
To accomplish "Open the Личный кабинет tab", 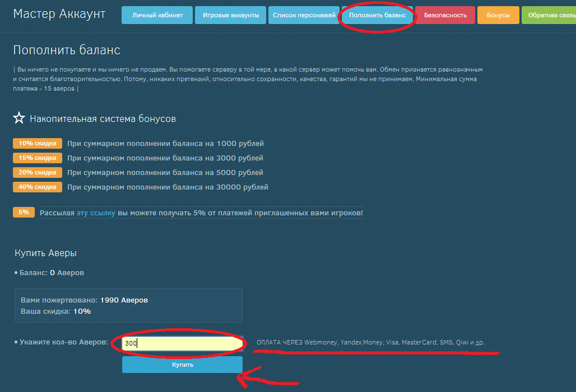I will (x=157, y=15).
